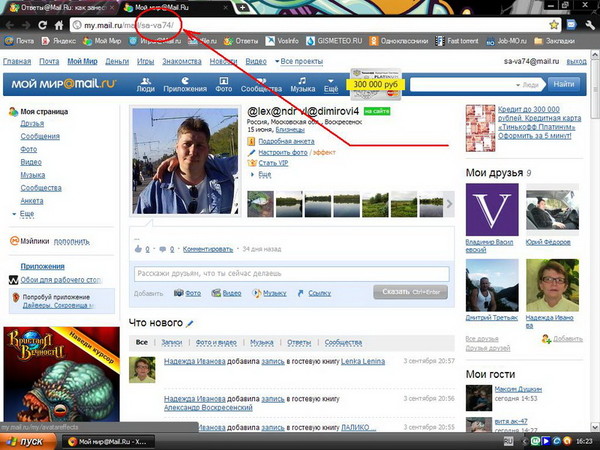This screenshot has height=450, width=600.
Task: Focus the status text field
Action: (291, 274)
